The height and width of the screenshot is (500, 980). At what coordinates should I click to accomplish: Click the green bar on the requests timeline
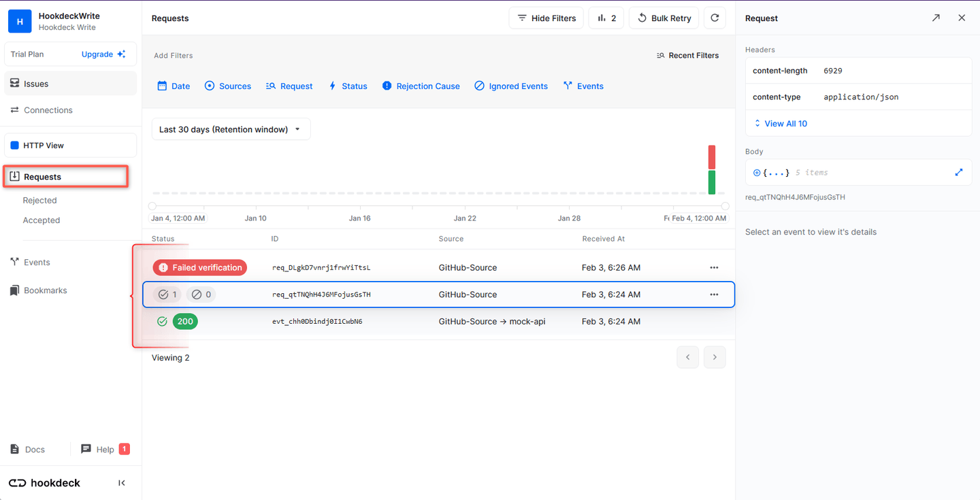[712, 182]
